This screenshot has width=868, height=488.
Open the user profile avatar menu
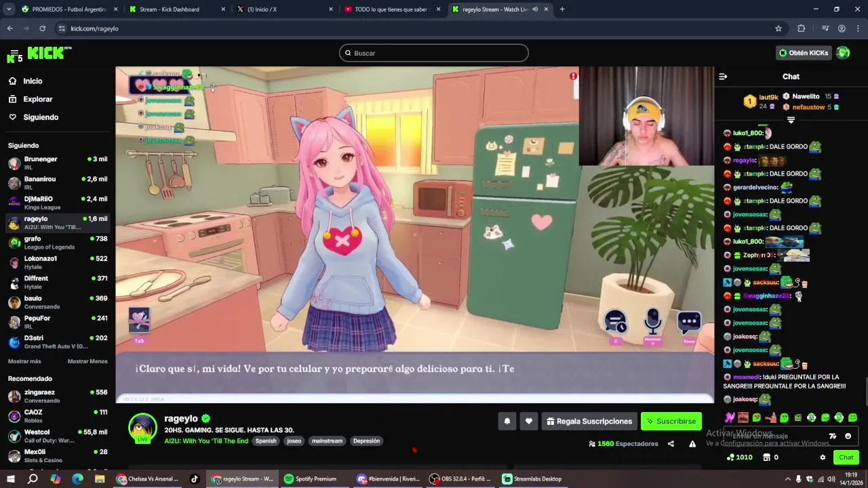[x=843, y=53]
